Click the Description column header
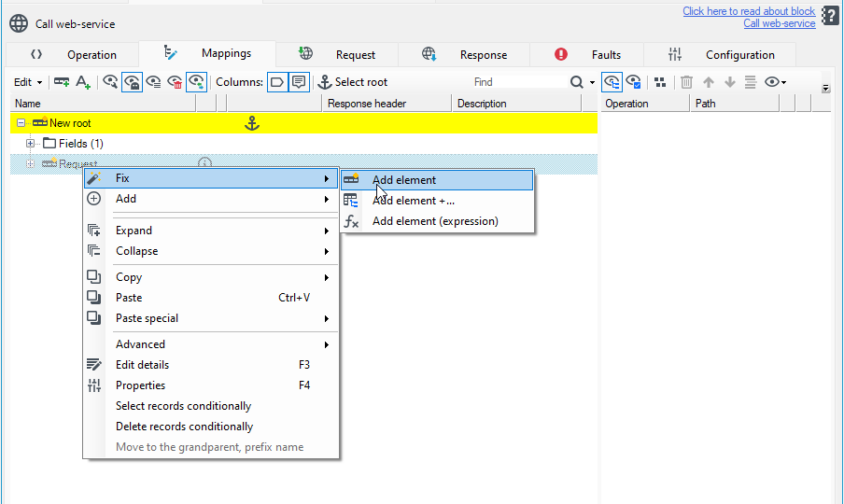This screenshot has width=844, height=504. 516,104
